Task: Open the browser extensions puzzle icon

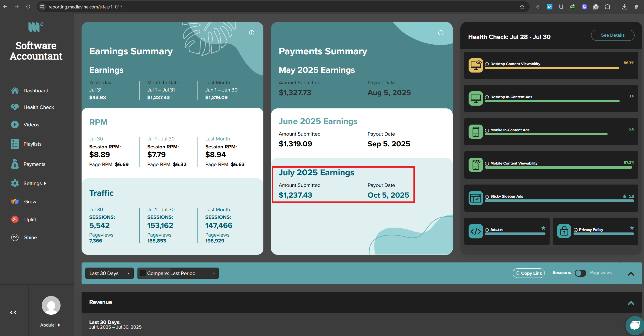Action: point(608,7)
